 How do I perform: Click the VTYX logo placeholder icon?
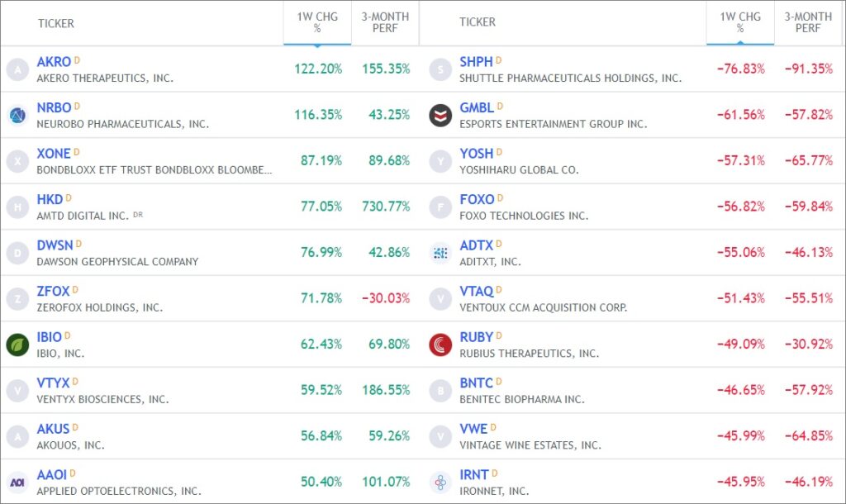coord(17,391)
